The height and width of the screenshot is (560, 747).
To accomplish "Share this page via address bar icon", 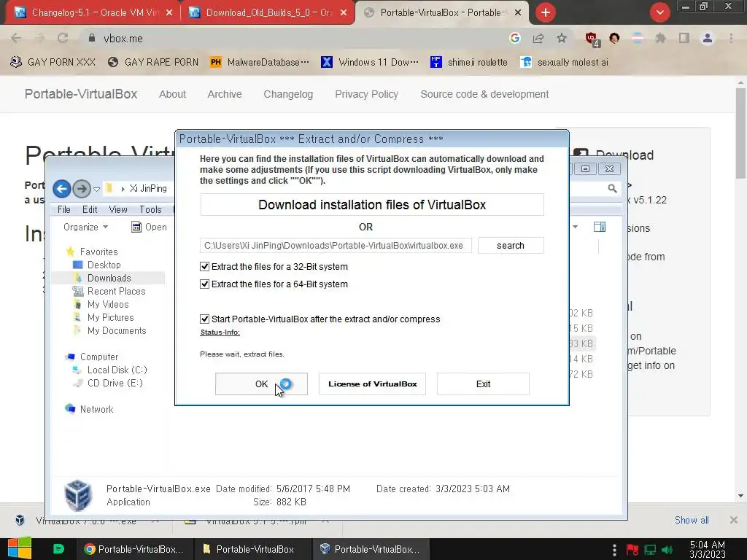I will click(538, 38).
